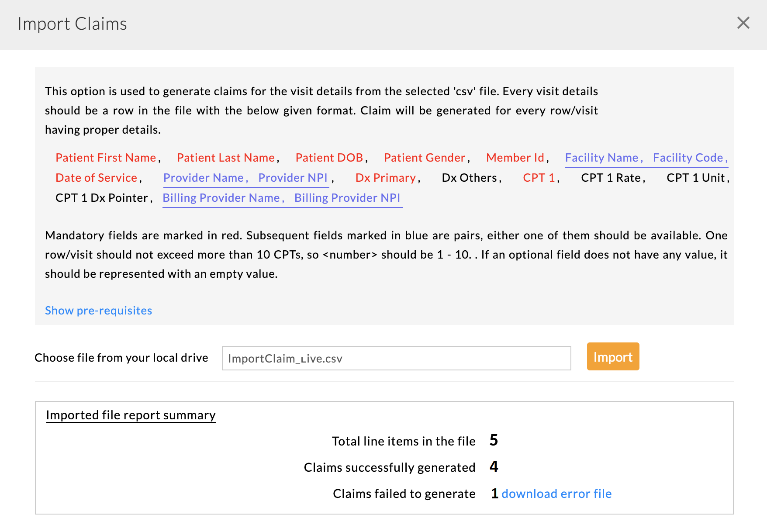This screenshot has height=532, width=767.
Task: Click the orange Import button
Action: pyautogui.click(x=613, y=356)
